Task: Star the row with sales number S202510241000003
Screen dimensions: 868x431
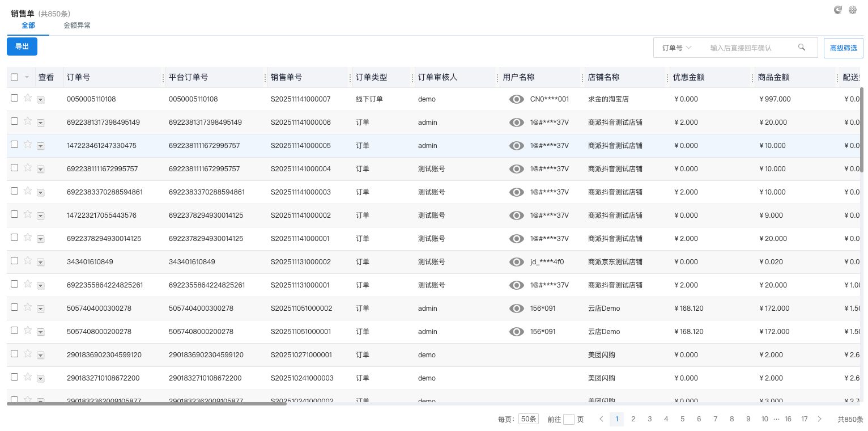Action: (28, 377)
